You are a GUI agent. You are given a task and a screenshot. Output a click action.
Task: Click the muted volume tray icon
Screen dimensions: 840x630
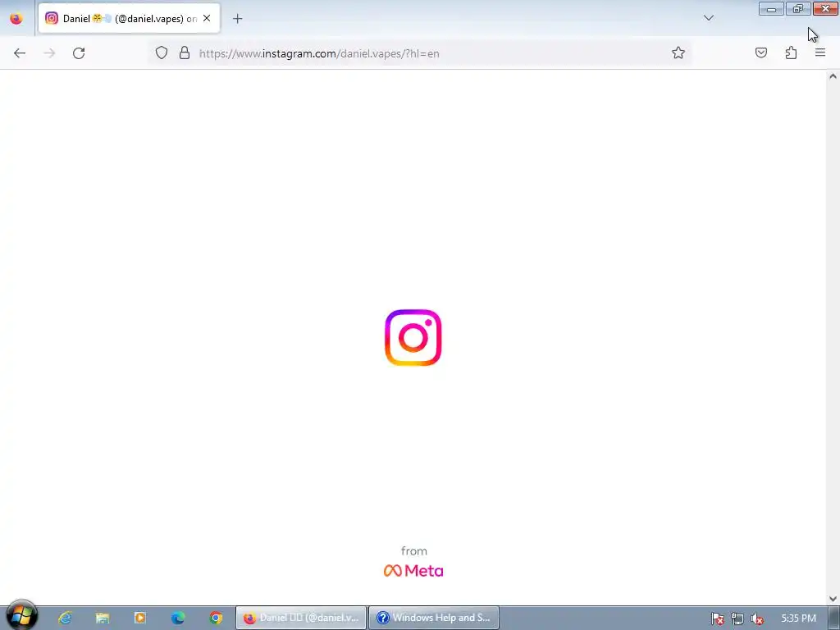tap(757, 619)
